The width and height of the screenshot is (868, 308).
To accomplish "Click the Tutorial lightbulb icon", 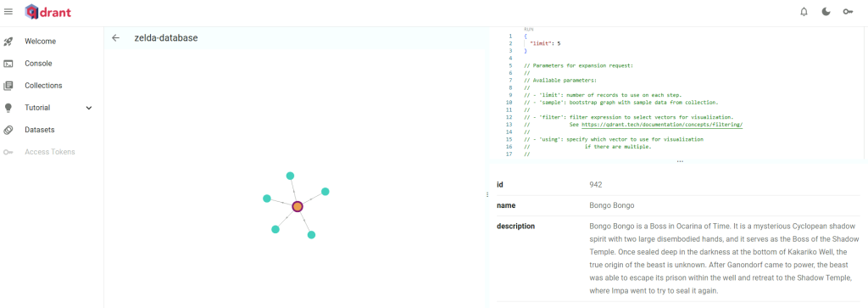I will click(x=8, y=108).
